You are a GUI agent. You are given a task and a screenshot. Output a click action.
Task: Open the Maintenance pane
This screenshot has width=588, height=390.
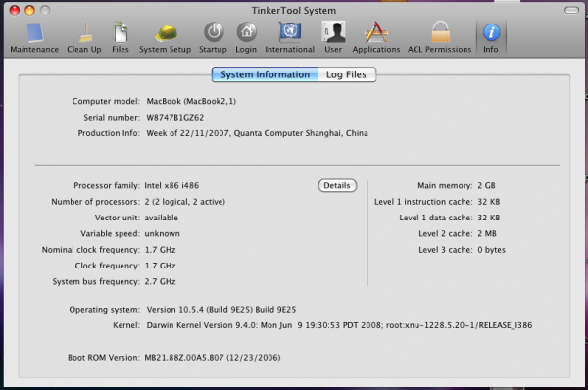pos(34,38)
